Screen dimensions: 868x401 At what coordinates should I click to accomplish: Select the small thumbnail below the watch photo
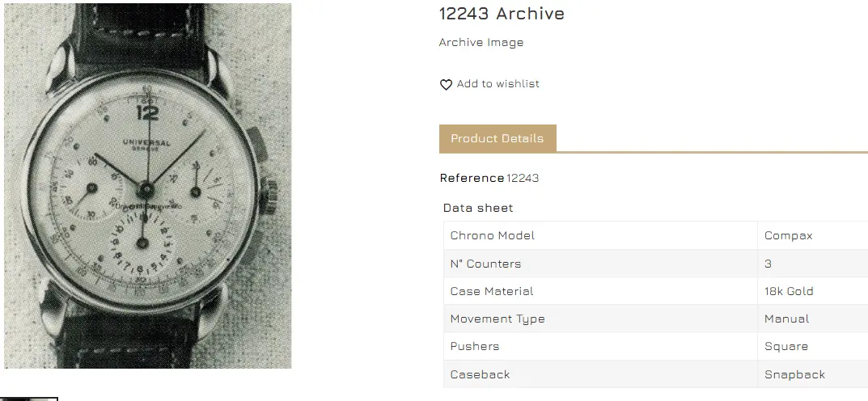point(29,399)
